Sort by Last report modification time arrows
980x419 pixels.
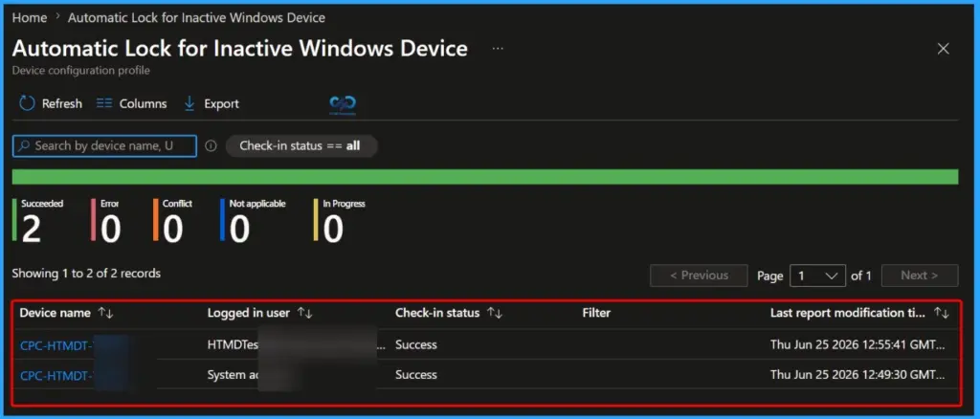(942, 313)
